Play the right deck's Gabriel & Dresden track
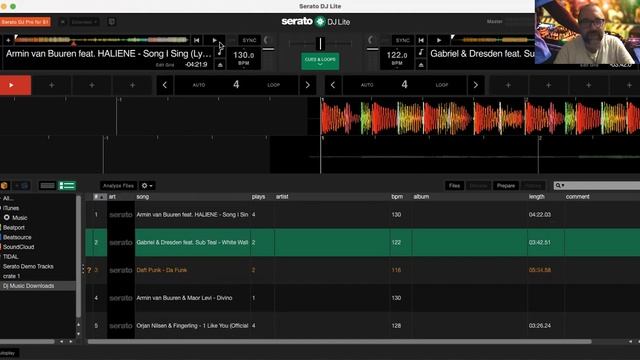 point(439,40)
